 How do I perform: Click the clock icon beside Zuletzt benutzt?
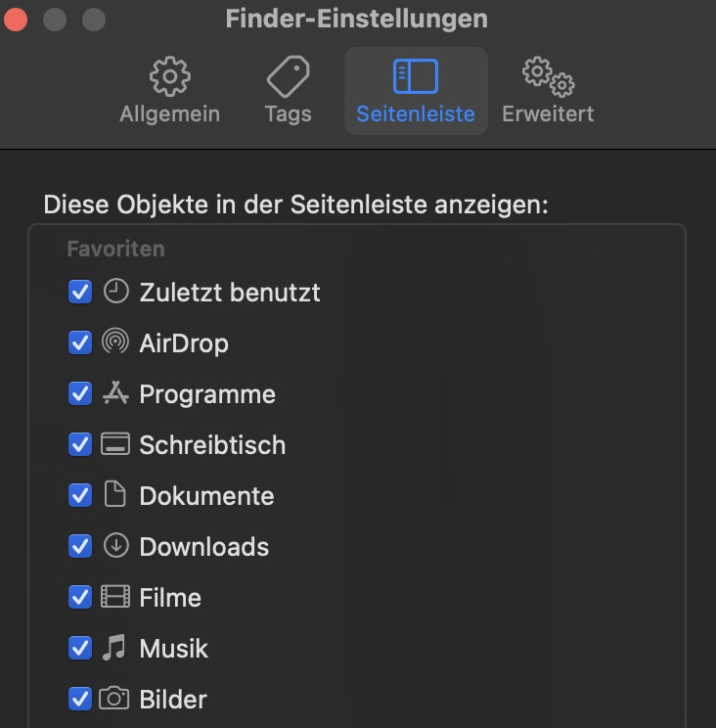pyautogui.click(x=115, y=292)
